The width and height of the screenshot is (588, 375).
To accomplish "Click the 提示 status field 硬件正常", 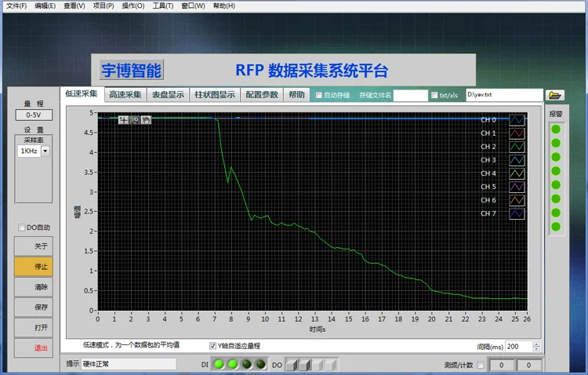I will pos(129,364).
